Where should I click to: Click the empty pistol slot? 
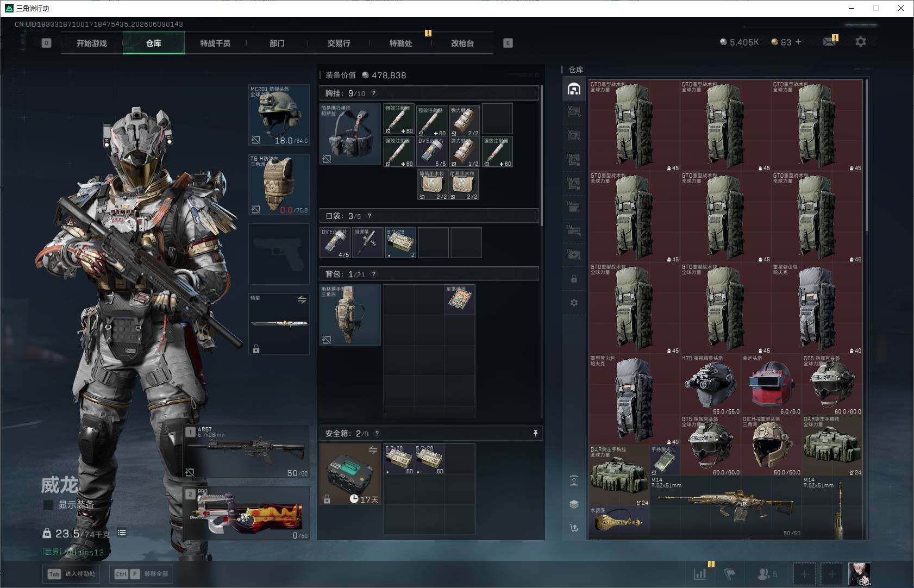click(279, 254)
